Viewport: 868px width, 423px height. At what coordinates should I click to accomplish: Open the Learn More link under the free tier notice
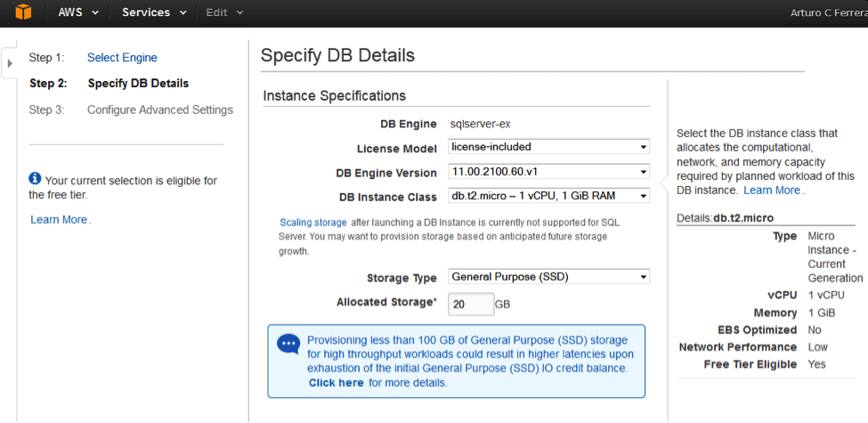click(x=59, y=220)
